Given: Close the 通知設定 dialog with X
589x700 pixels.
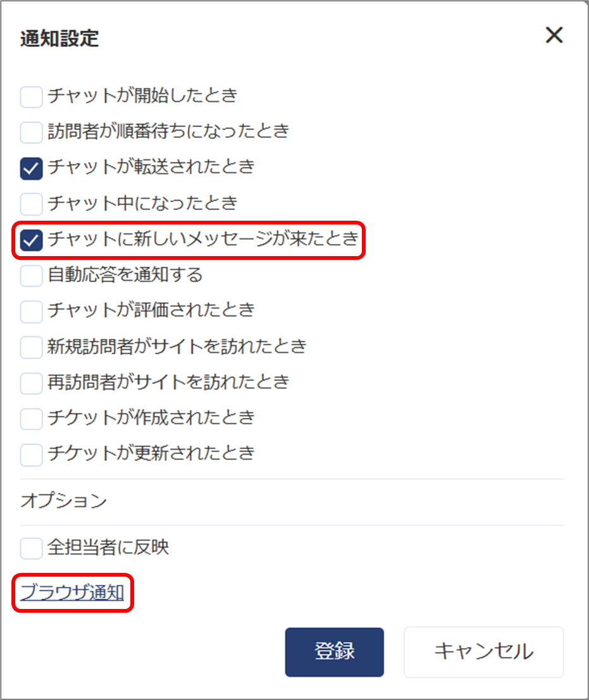Looking at the screenshot, I should point(554,35).
